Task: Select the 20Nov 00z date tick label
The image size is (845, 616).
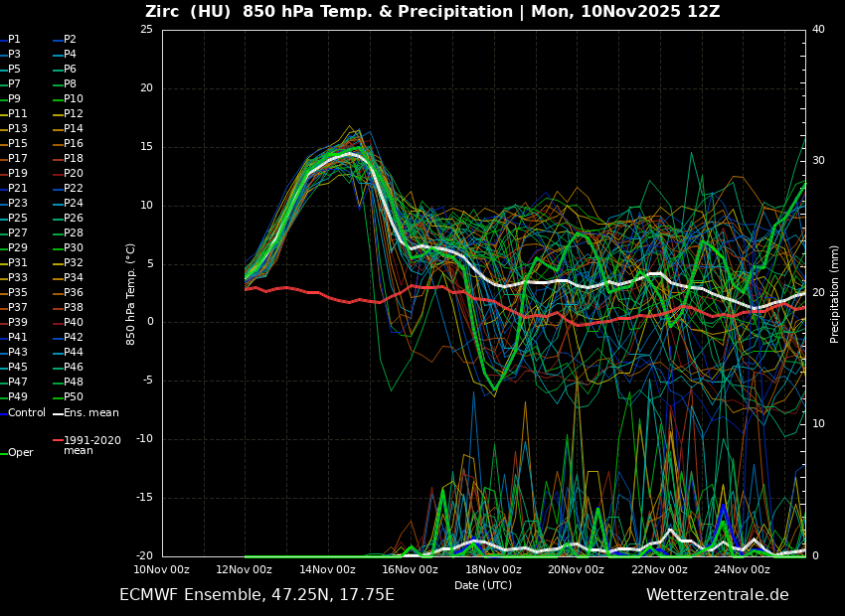Action: click(576, 570)
